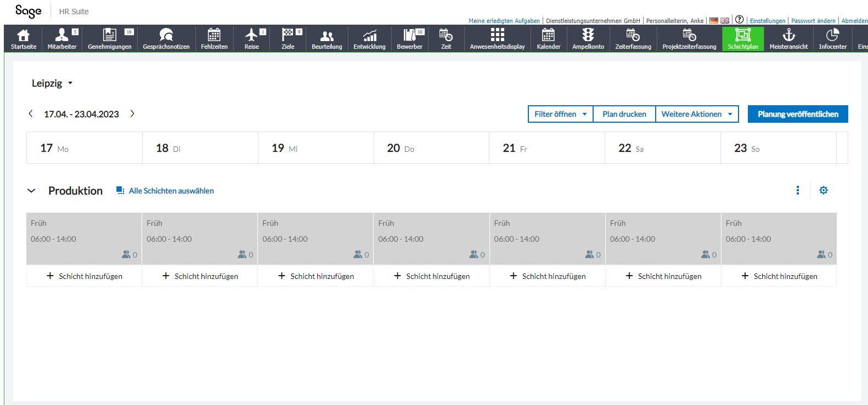Add shift on Monday 17
The width and height of the screenshot is (868, 405).
84,276
